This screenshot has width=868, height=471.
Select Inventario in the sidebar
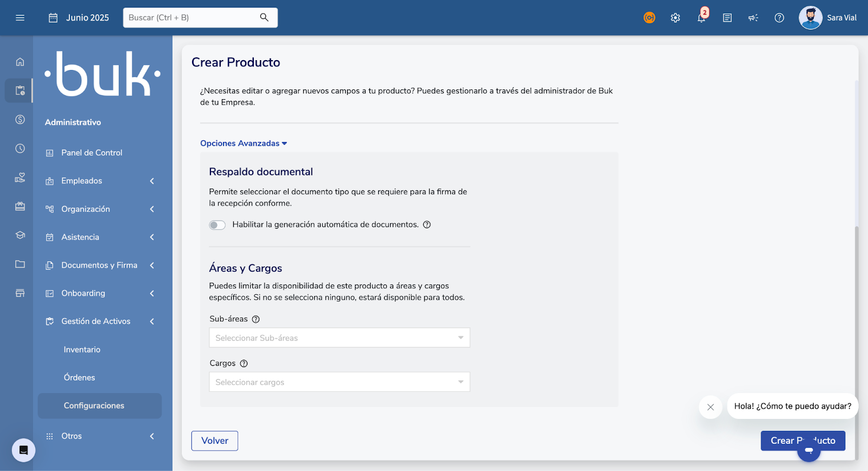pyautogui.click(x=82, y=350)
